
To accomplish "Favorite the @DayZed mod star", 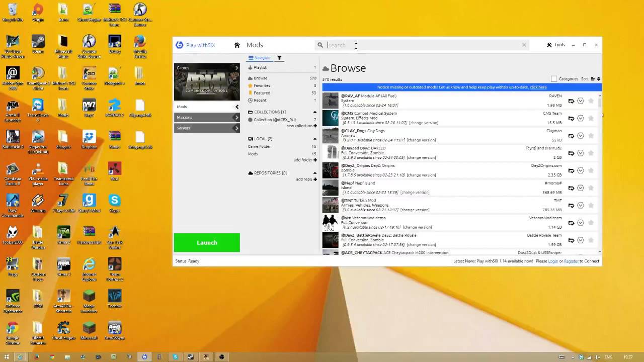I will coord(591,153).
